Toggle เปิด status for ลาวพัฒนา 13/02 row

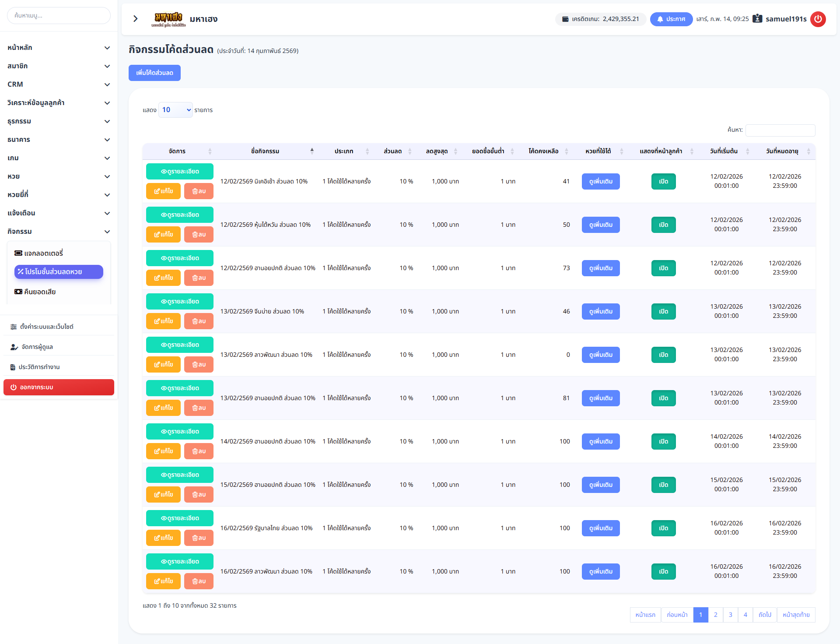click(x=663, y=355)
